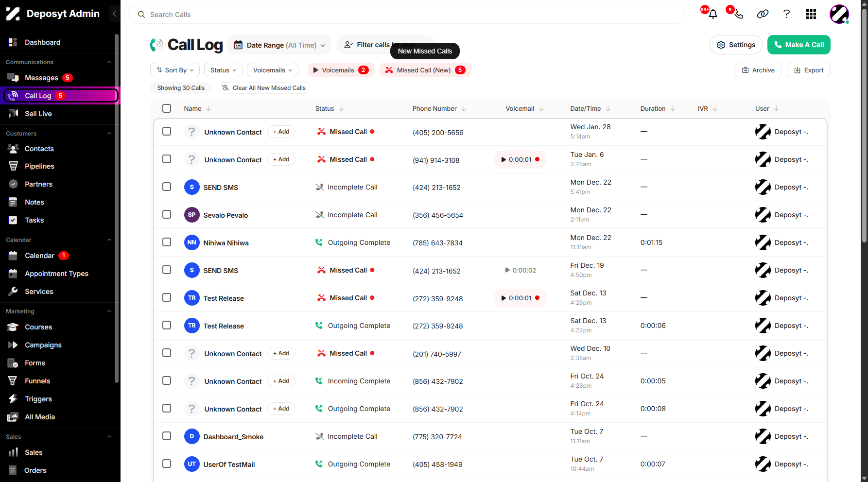Open the notifications bell icon

pyautogui.click(x=713, y=14)
